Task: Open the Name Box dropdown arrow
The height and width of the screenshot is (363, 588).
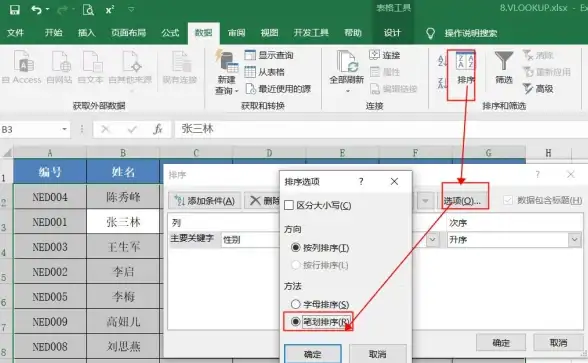Action: pyautogui.click(x=64, y=129)
